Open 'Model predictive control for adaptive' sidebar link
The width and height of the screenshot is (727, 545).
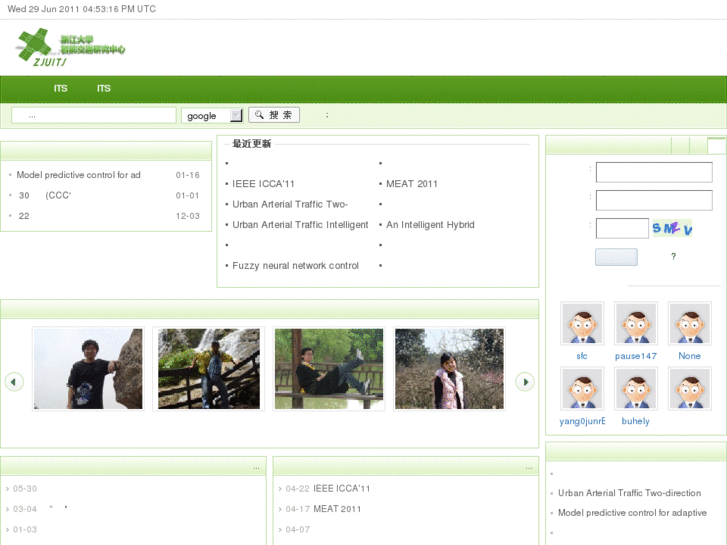pos(632,513)
